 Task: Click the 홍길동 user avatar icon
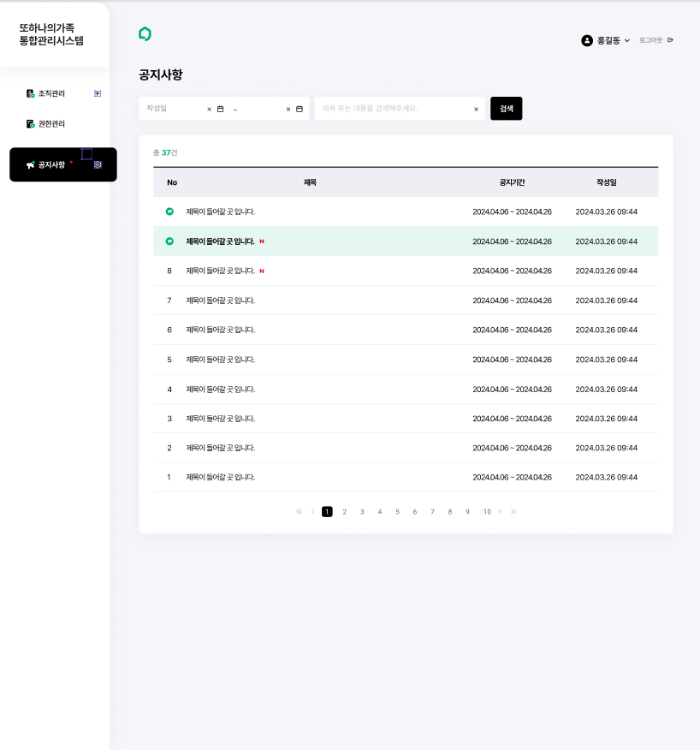(587, 40)
